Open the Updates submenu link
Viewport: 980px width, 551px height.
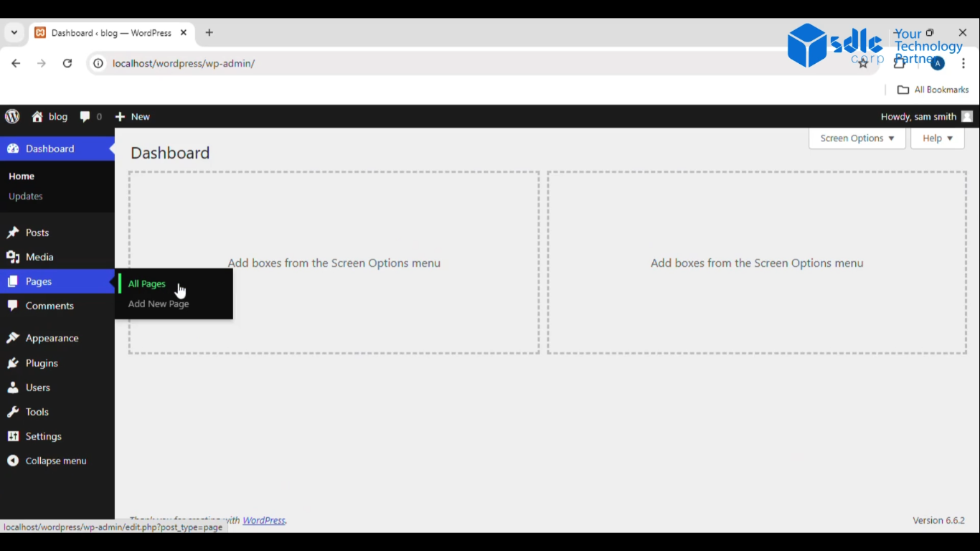[26, 196]
